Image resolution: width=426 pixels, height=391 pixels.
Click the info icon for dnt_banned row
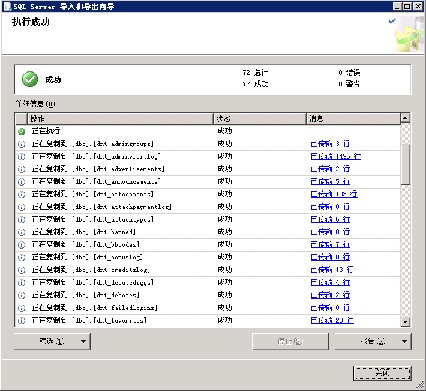coord(22,232)
